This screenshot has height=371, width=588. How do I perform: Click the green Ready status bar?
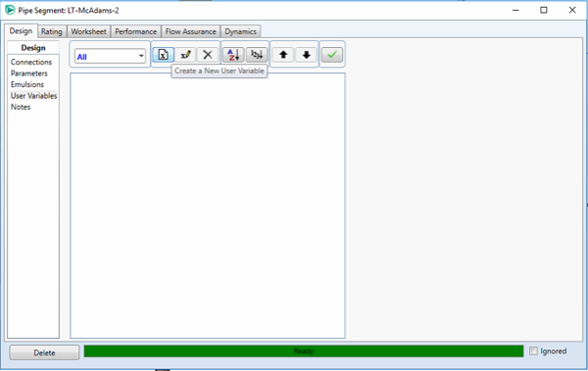pos(304,351)
